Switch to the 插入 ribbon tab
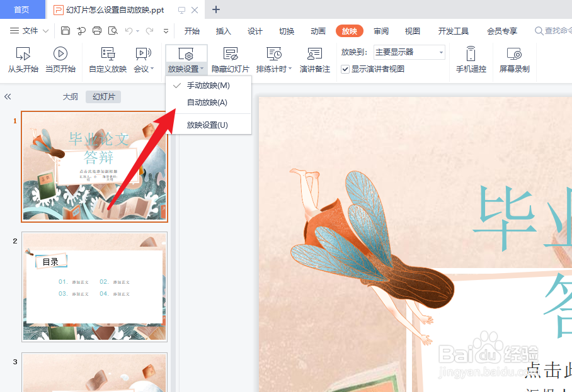This screenshot has width=572, height=392. coord(223,31)
